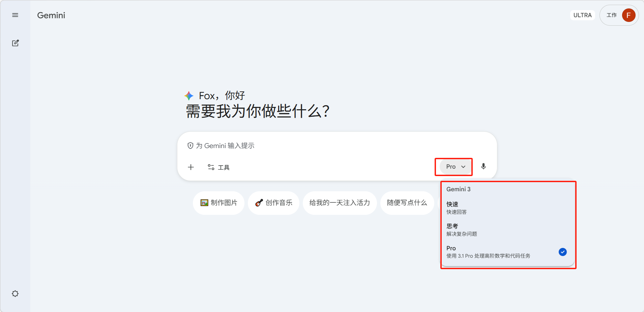Click the plus add-files icon

pyautogui.click(x=191, y=167)
